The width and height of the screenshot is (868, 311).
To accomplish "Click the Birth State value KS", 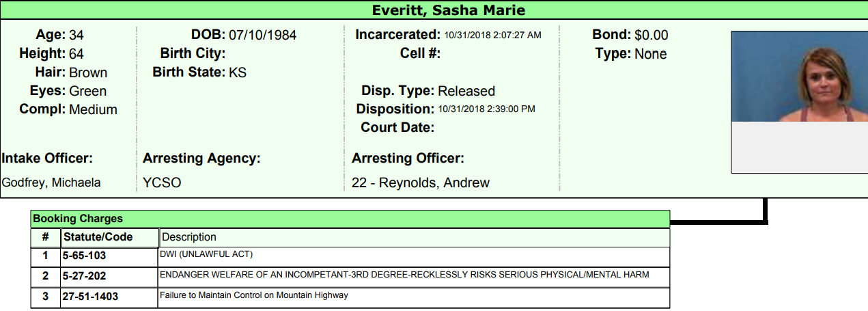I will click(238, 72).
